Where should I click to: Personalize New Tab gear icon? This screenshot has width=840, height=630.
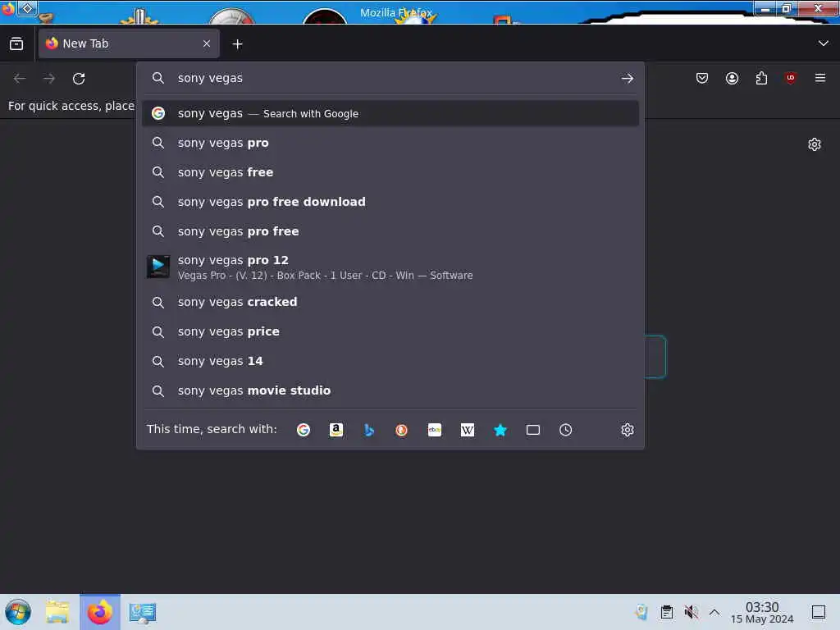[815, 144]
